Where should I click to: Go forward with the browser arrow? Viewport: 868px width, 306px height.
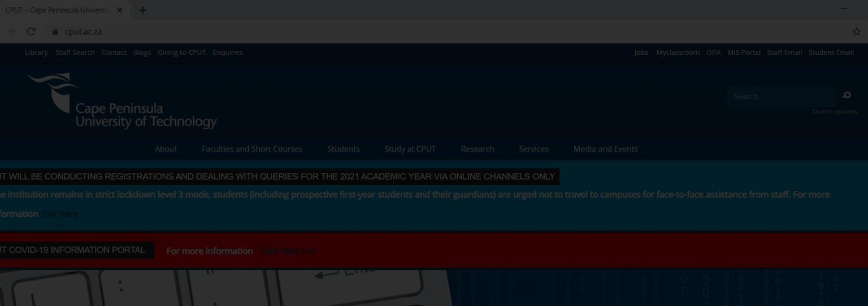tap(11, 32)
